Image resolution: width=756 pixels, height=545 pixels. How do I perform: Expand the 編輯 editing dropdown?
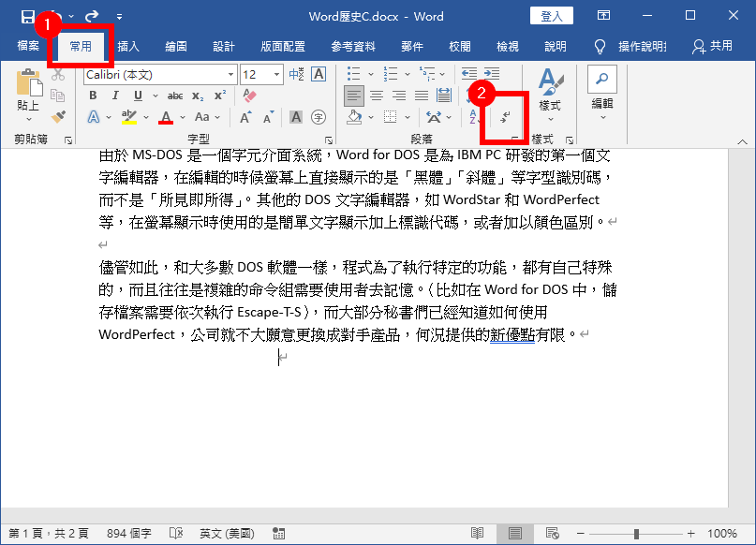click(602, 117)
